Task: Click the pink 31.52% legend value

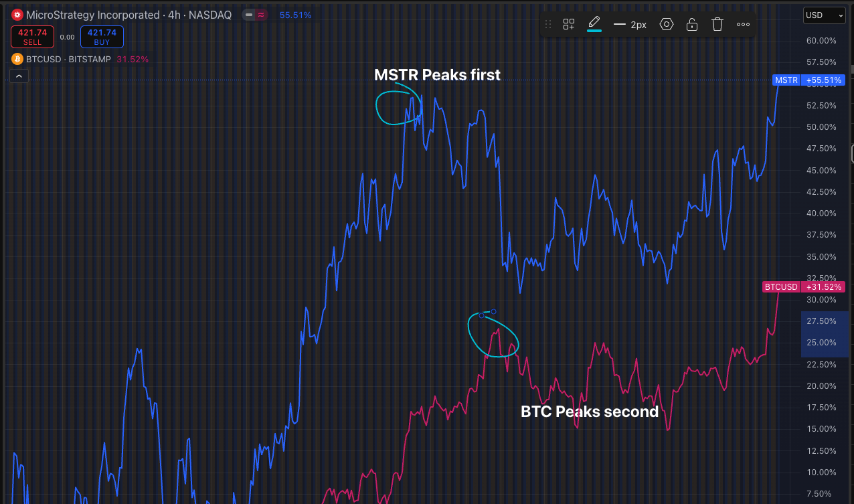Action: [x=133, y=59]
